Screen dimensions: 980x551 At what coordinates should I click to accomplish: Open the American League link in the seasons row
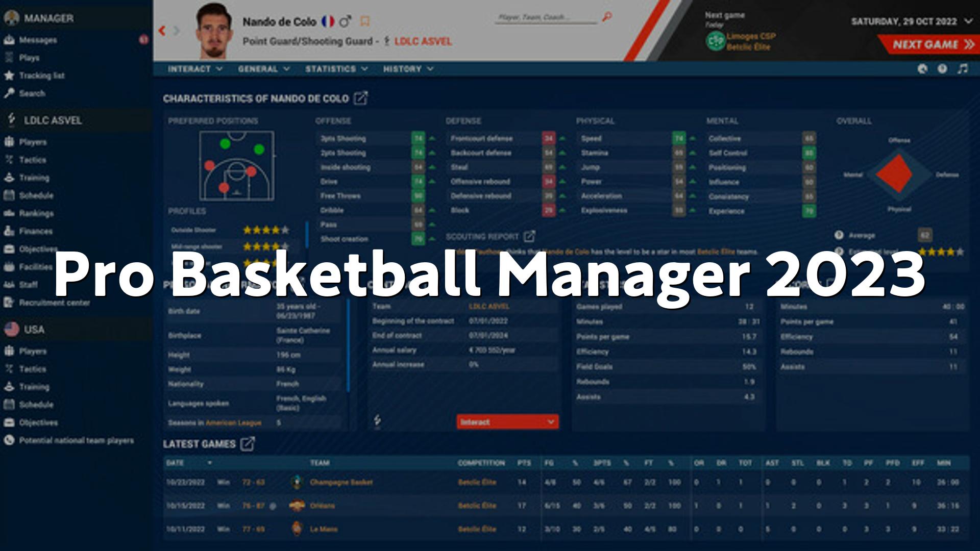pyautogui.click(x=233, y=422)
